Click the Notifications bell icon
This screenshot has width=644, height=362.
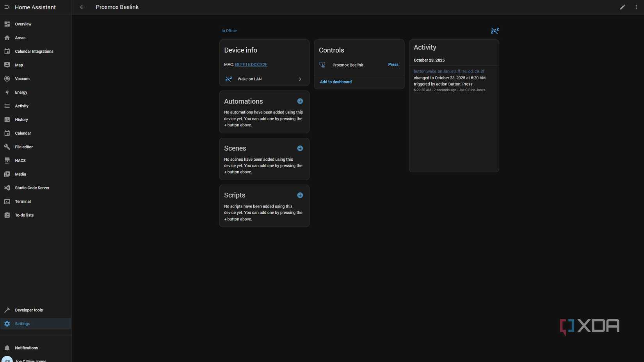coord(7,348)
